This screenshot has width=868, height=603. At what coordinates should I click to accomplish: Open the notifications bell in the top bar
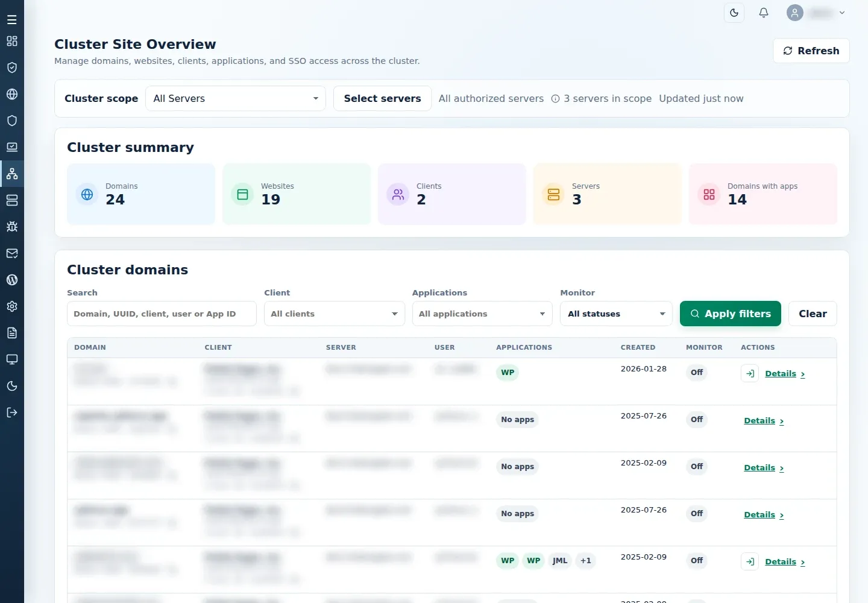[x=764, y=13]
